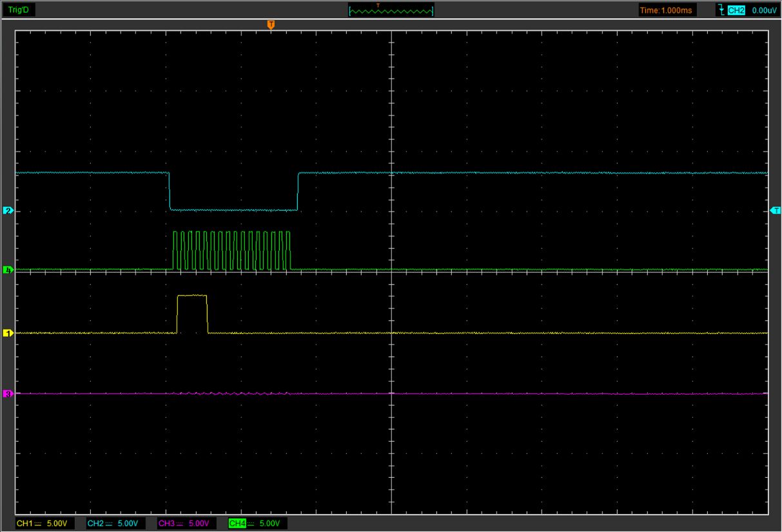The height and width of the screenshot is (532, 782).
Task: Click the 0.00uV trigger level value
Action: coord(763,10)
